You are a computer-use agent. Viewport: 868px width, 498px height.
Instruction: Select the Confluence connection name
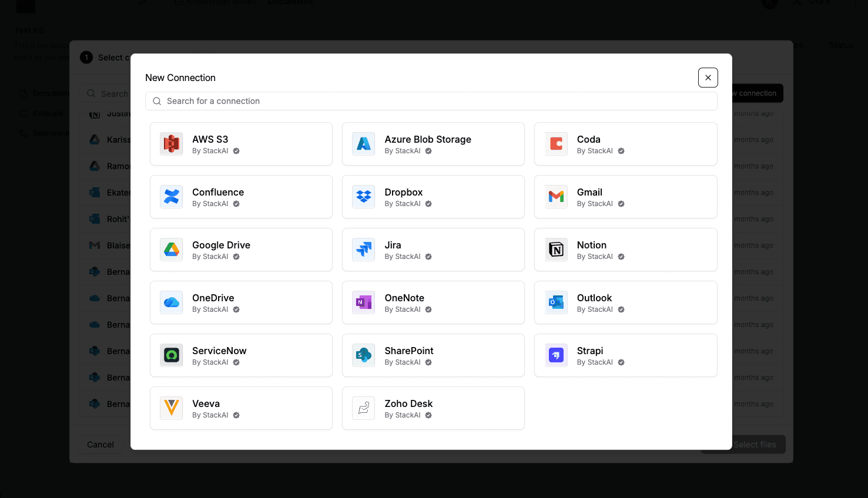218,192
